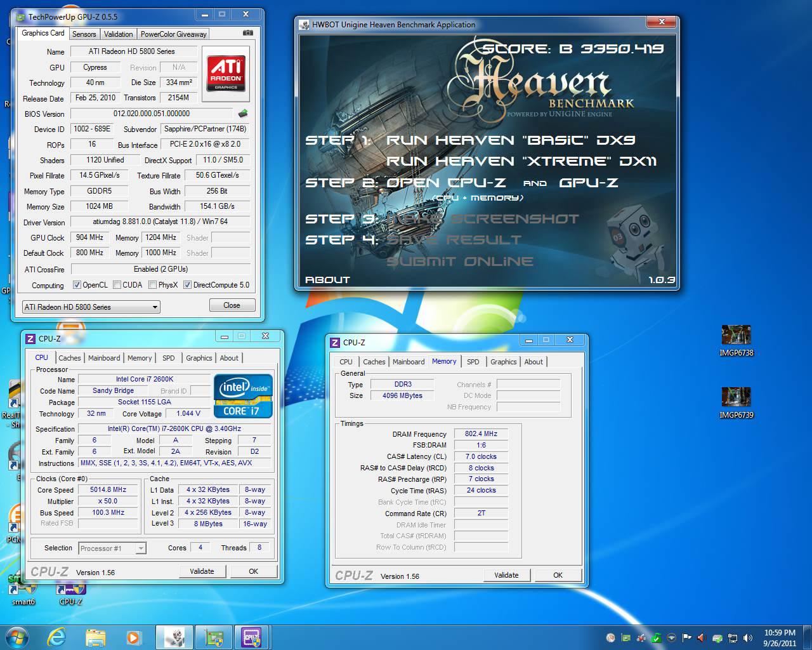Toggle the OpenCL checkbox in GPU-Z

(x=77, y=285)
